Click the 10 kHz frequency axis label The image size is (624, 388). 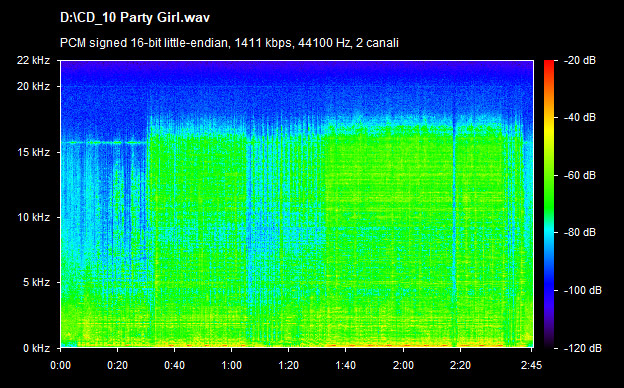coord(33,217)
